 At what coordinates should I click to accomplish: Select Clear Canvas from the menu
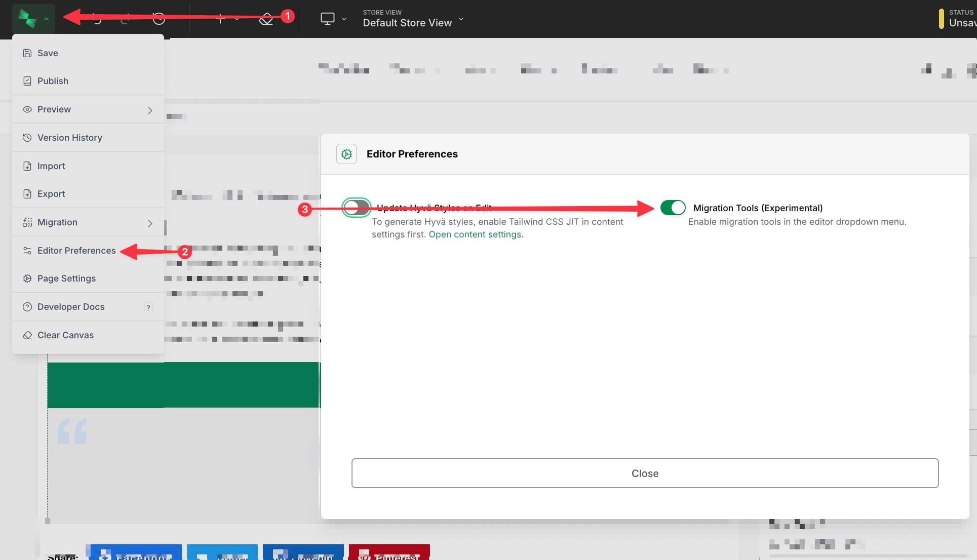[x=65, y=335]
